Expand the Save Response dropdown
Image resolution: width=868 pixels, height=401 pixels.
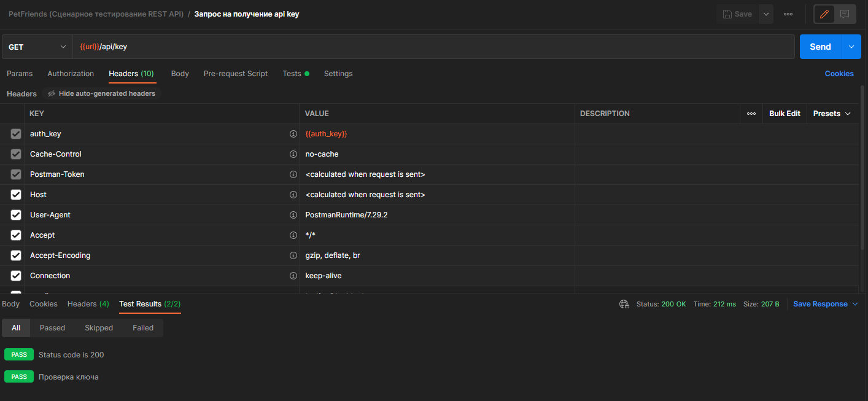click(x=825, y=304)
